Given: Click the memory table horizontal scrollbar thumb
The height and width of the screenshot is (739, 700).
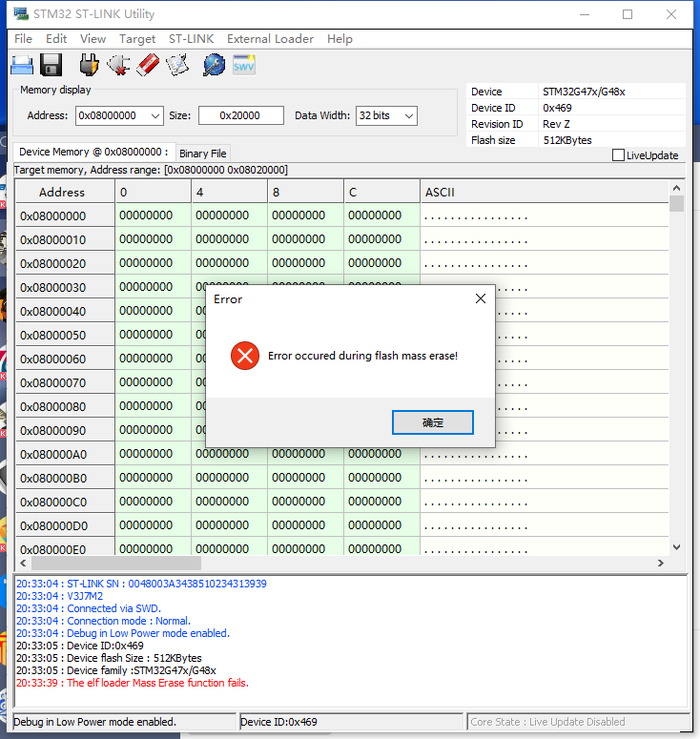Looking at the screenshot, I should click(116, 563).
